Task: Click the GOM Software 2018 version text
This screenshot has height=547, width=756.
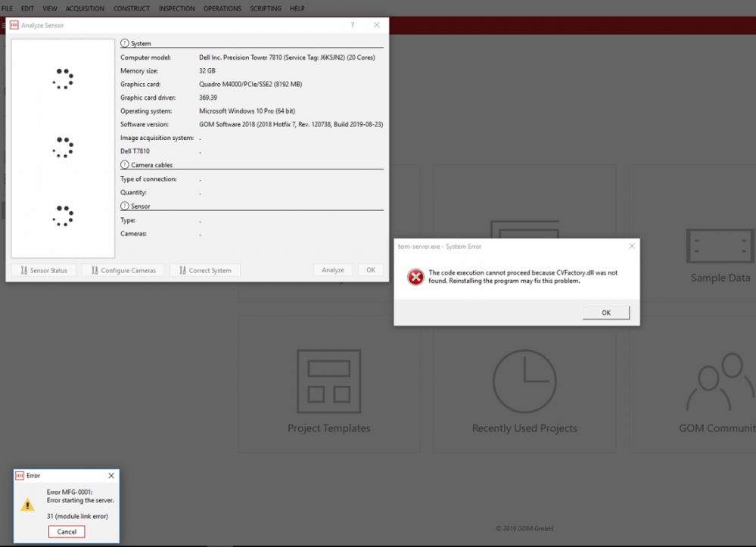Action: [291, 124]
